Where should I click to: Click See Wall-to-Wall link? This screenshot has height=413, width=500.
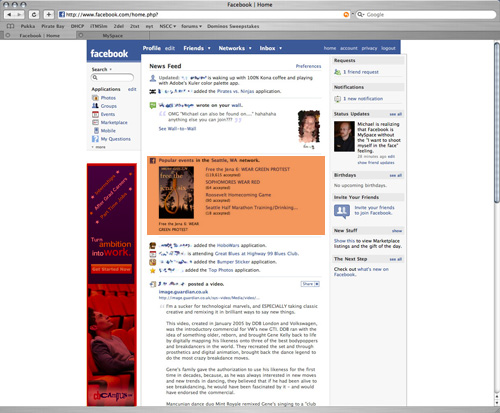point(177,129)
